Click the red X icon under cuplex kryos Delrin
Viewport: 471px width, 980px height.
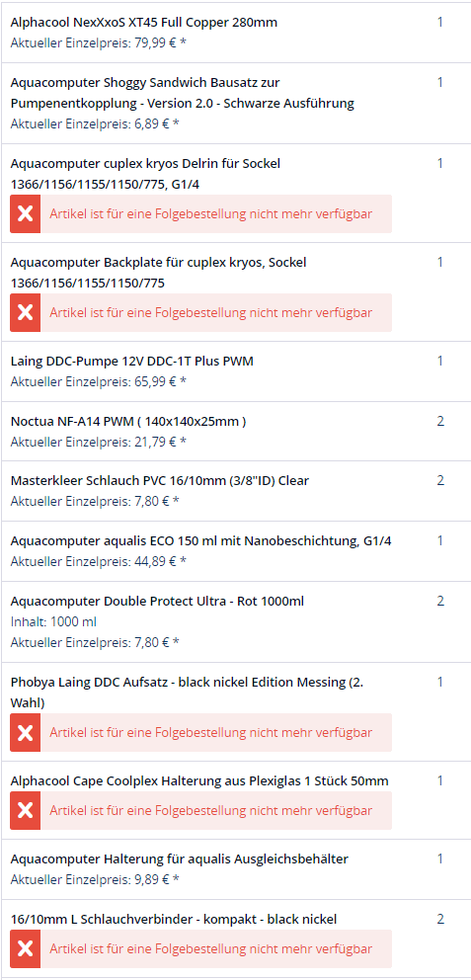tap(25, 213)
